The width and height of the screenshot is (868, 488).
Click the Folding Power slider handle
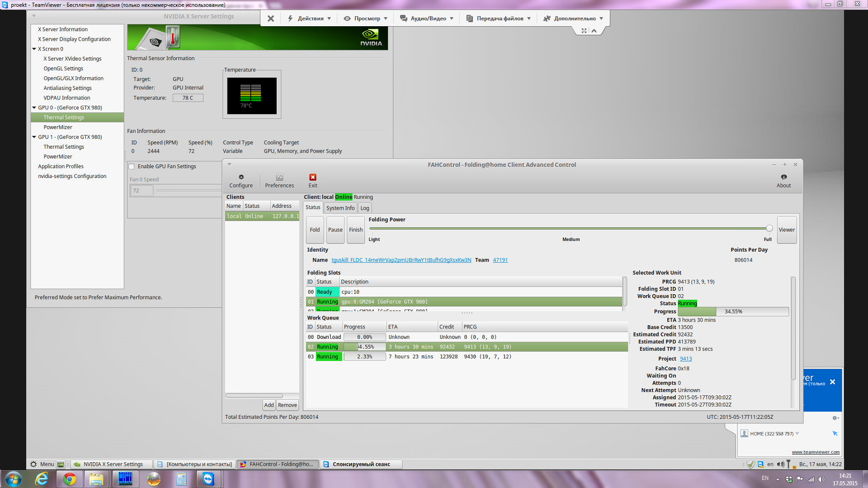(x=769, y=229)
